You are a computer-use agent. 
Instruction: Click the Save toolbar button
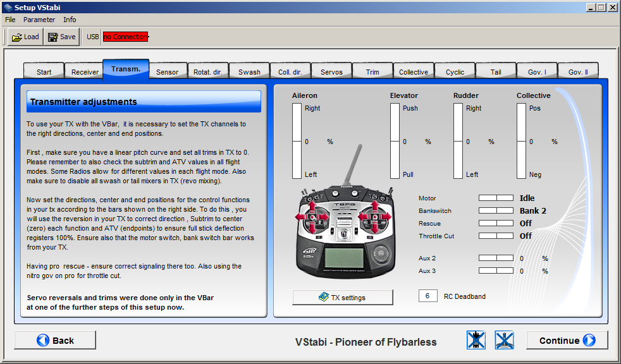[62, 37]
